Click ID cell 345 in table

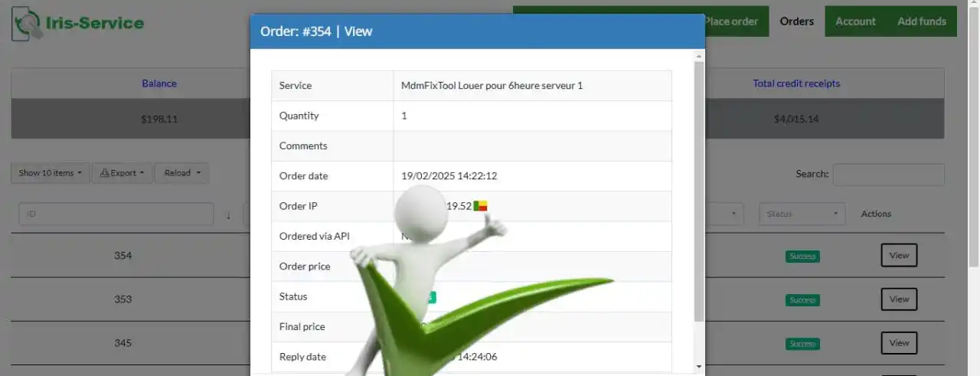pos(123,343)
